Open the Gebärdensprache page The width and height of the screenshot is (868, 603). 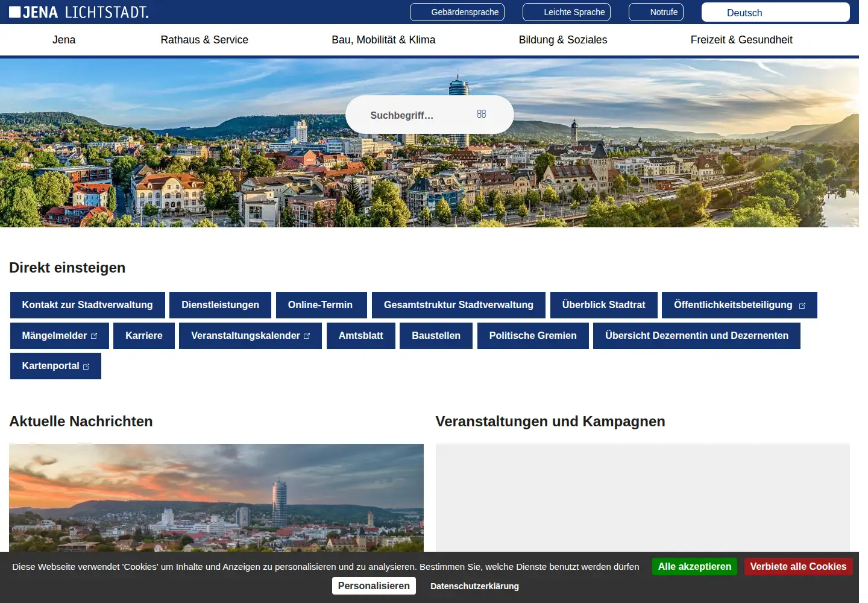click(457, 12)
